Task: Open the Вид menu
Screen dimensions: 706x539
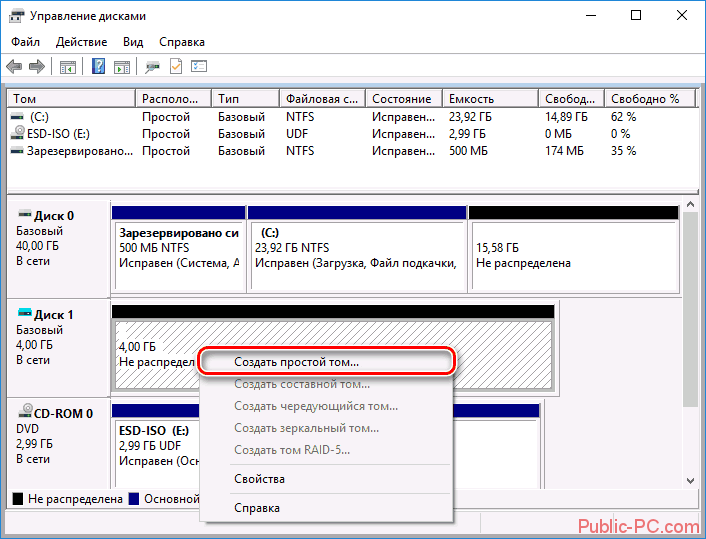Action: tap(133, 42)
